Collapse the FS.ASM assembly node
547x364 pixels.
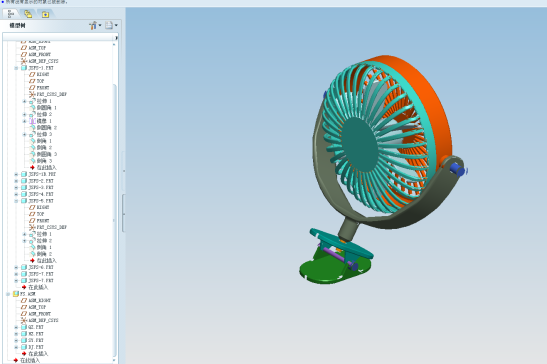click(x=8, y=294)
